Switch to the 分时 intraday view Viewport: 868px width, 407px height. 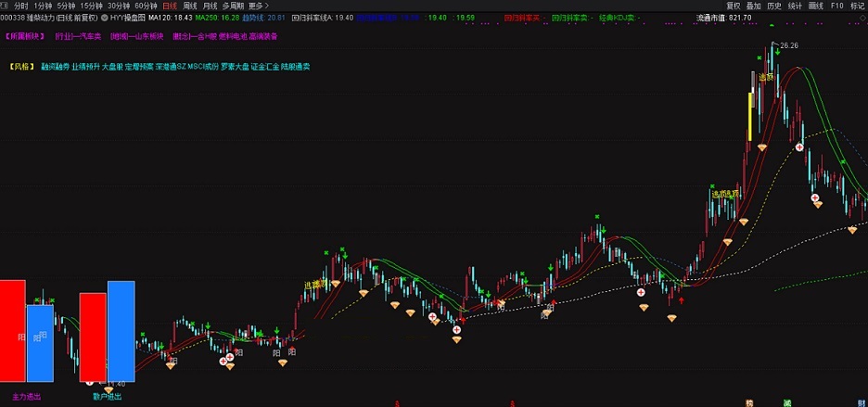coord(20,6)
